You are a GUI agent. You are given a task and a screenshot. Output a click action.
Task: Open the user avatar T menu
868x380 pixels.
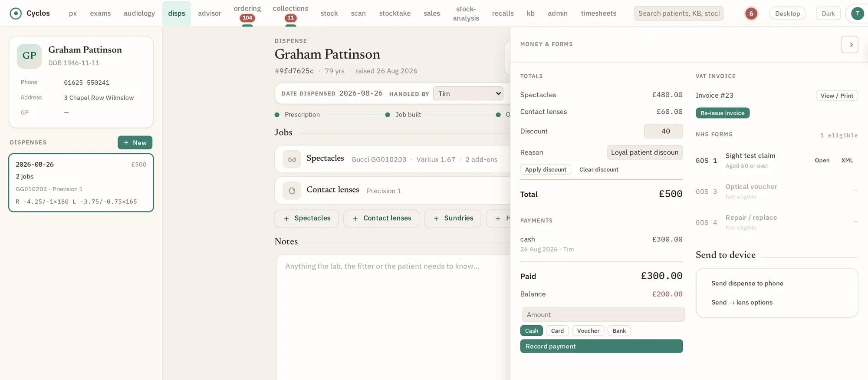click(x=857, y=13)
